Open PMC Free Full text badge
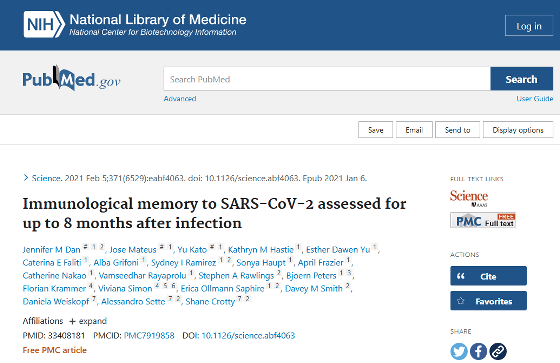Viewport: 560px width, 363px height. (x=482, y=220)
